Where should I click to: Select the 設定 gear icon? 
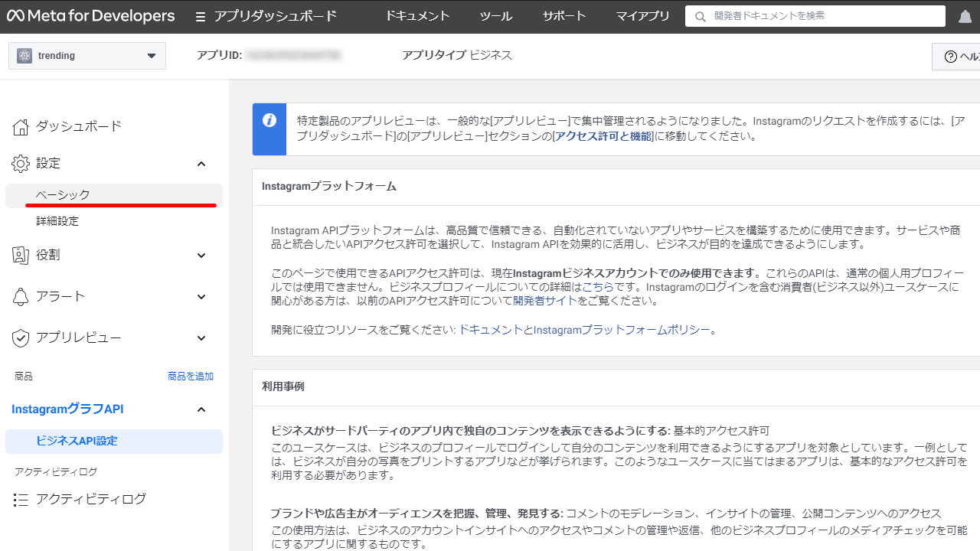tap(21, 163)
